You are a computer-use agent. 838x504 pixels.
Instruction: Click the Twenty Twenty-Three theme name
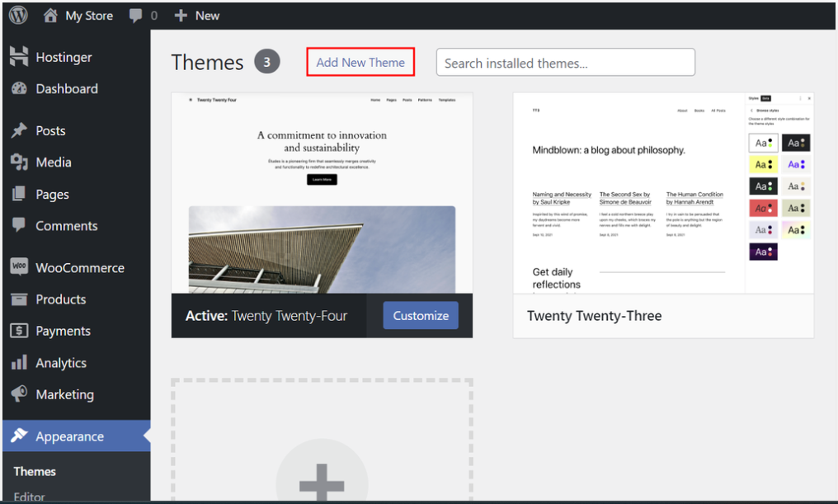tap(595, 316)
